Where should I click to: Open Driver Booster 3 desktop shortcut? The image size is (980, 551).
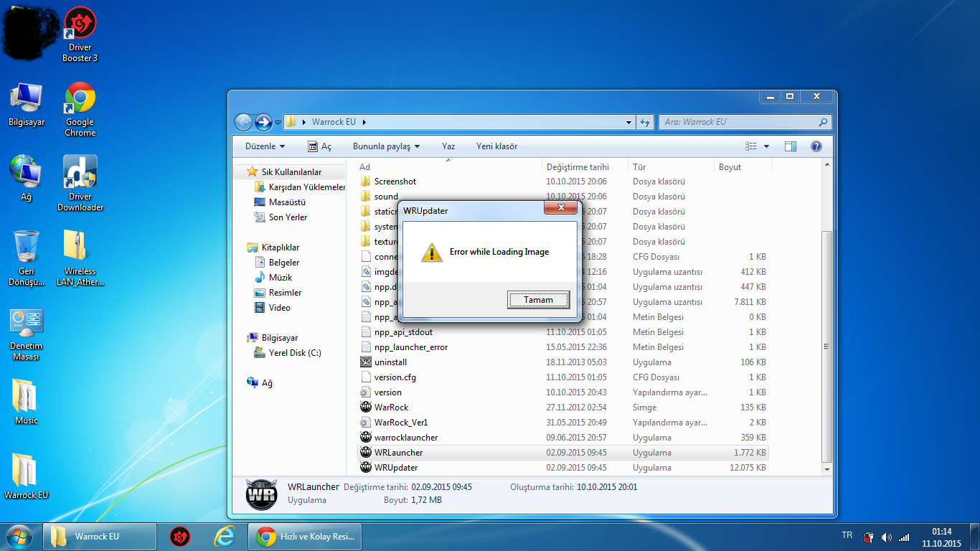click(x=80, y=35)
